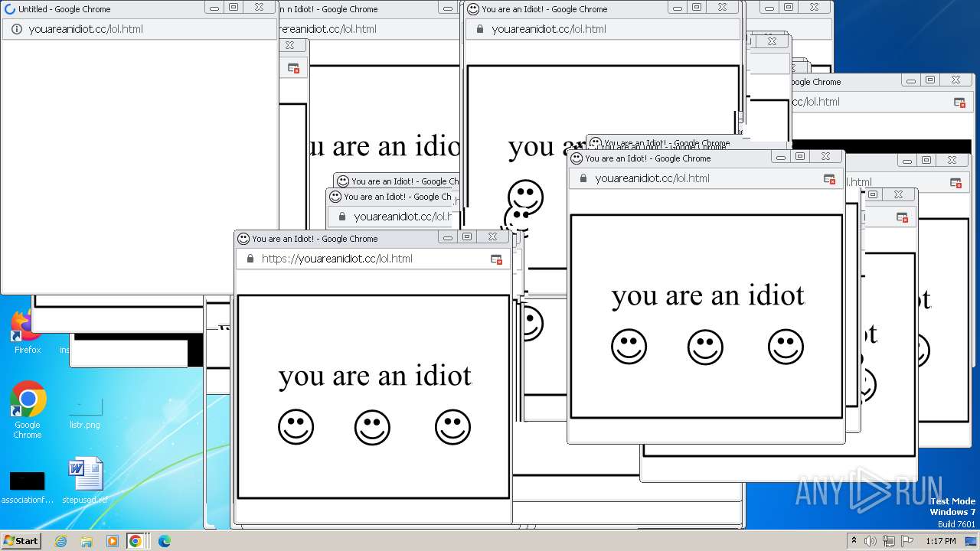Open Firefox desktop shortcut
980x551 pixels.
[28, 331]
